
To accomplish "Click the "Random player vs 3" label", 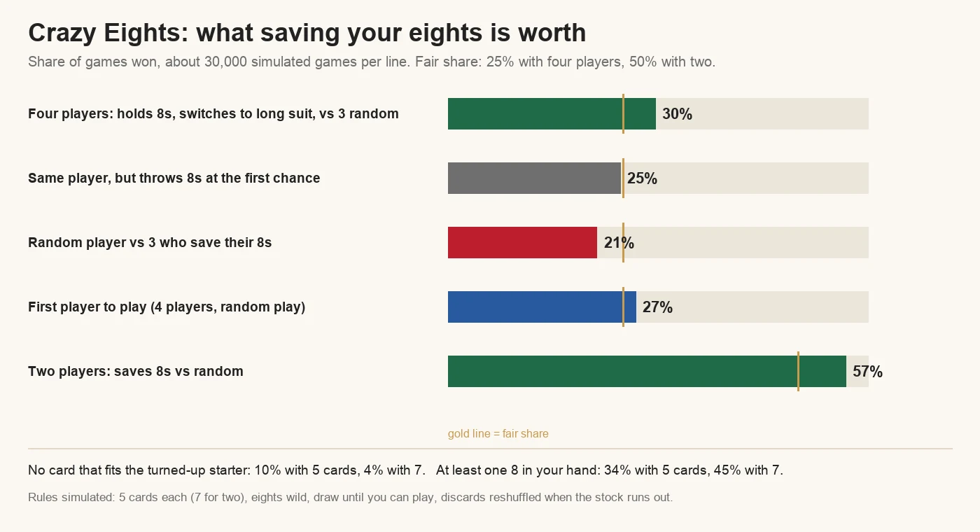I will [150, 242].
